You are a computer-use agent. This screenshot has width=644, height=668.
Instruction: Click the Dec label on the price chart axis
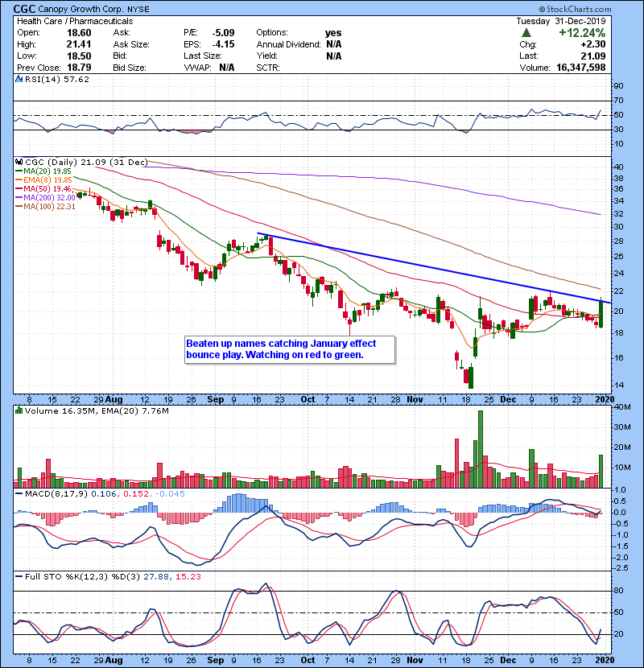click(x=508, y=400)
